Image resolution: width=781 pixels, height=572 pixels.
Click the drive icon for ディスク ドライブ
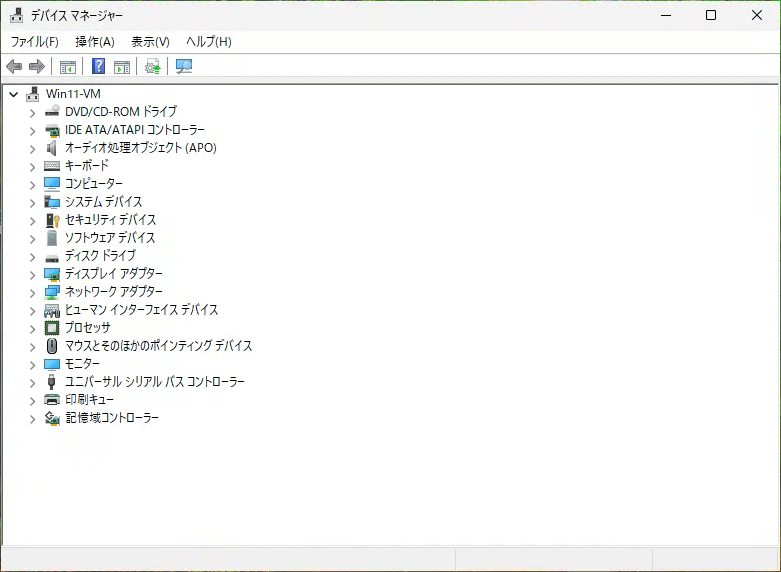coord(52,258)
